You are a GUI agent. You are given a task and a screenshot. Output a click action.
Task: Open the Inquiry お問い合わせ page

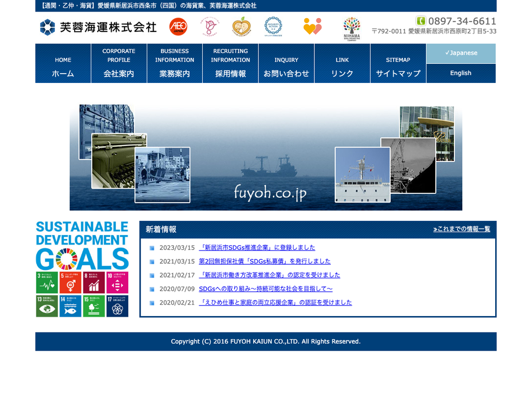click(286, 63)
